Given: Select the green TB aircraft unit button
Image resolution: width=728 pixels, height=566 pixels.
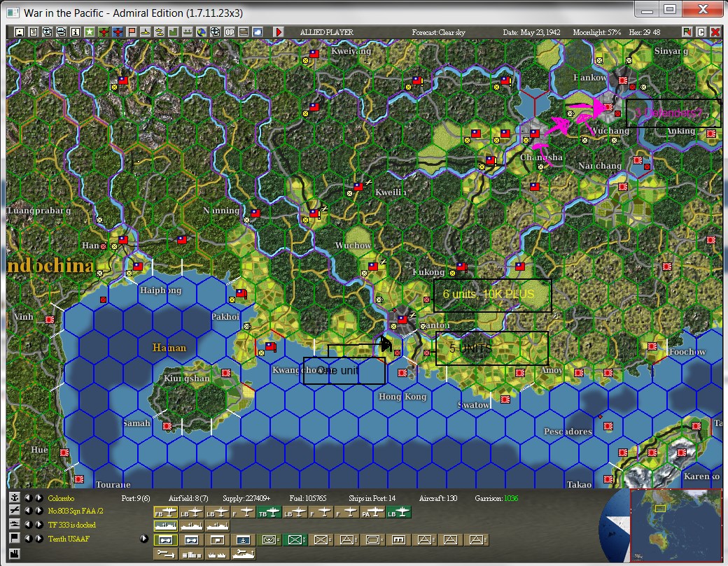Looking at the screenshot, I should click(x=269, y=513).
